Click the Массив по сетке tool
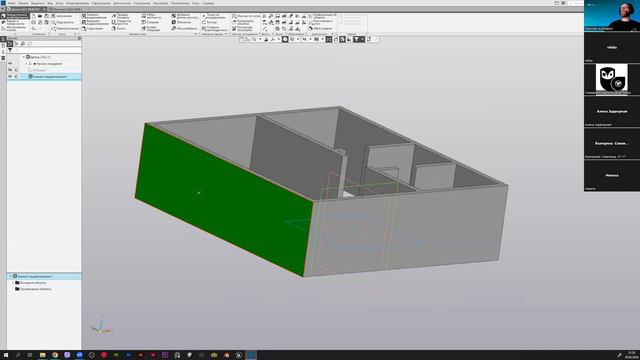 (x=246, y=16)
